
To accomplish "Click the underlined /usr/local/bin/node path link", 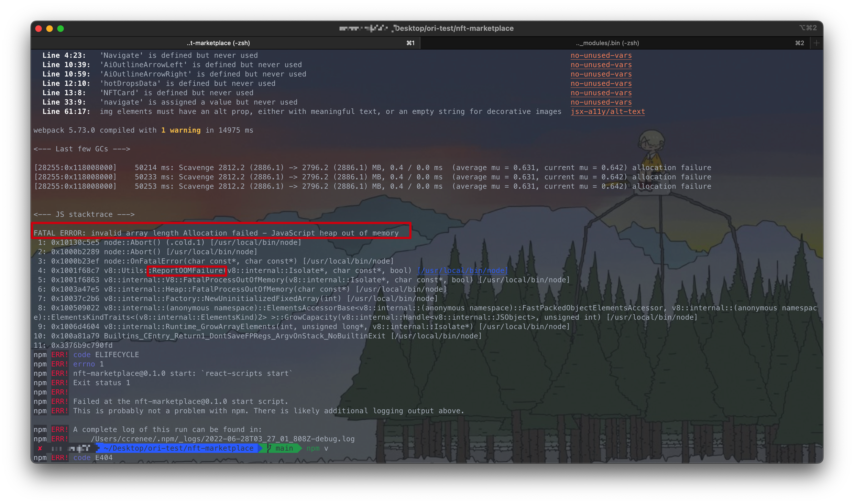I will (462, 271).
